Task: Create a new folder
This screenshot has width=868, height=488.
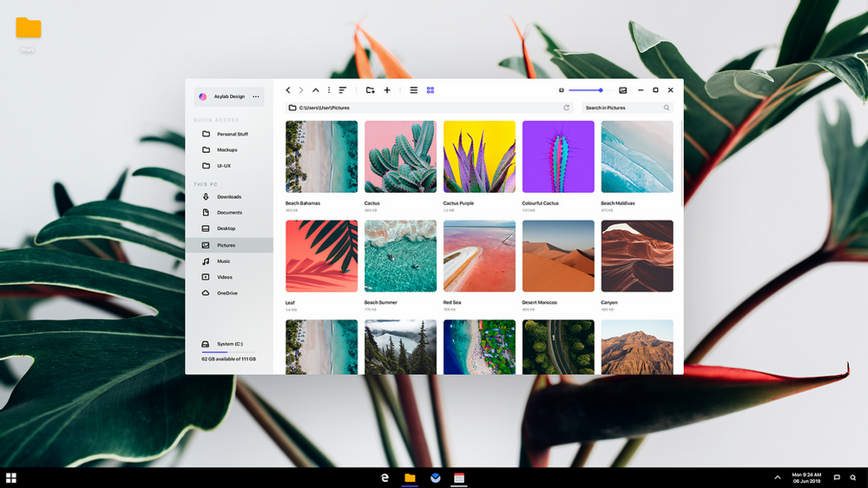Action: [371, 89]
